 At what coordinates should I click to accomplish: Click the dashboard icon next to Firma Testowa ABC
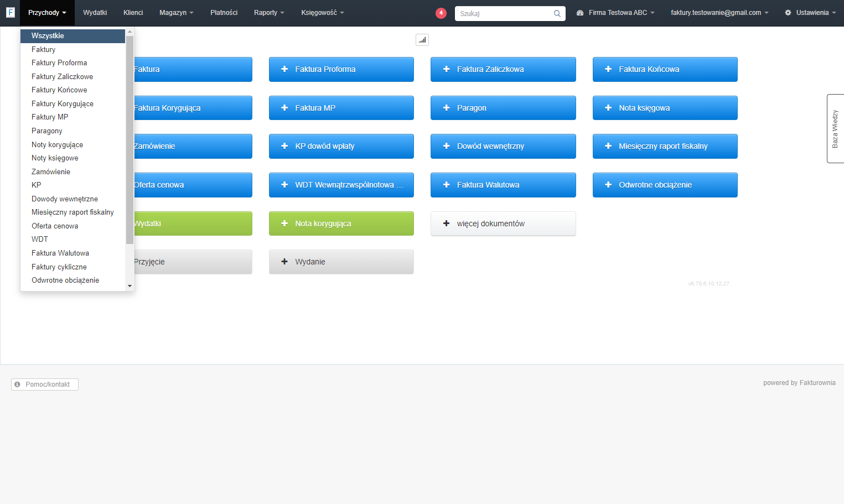[x=580, y=13]
